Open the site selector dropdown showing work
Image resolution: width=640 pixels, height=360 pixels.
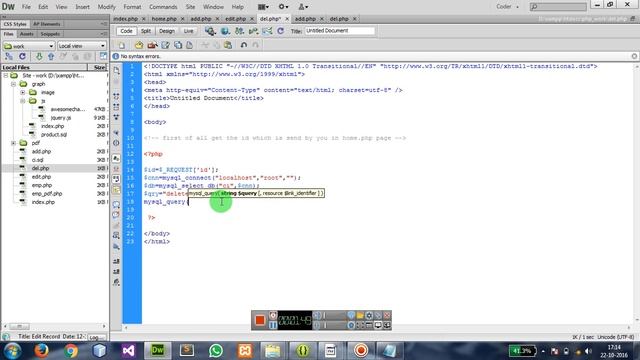pos(29,46)
